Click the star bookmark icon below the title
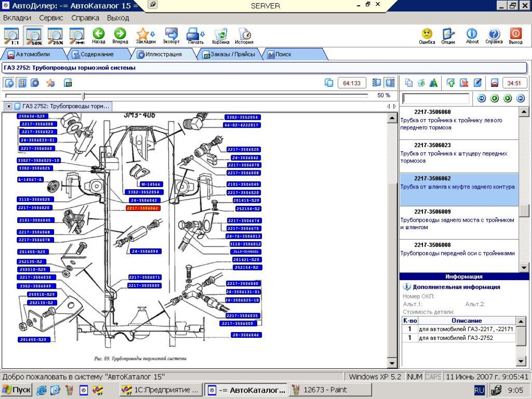The height and width of the screenshot is (399, 532). pos(51,83)
